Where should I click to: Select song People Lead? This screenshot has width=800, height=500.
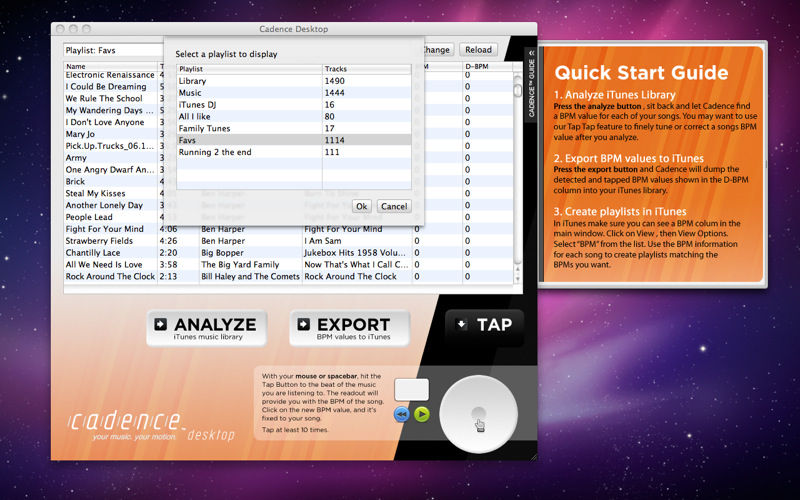[x=89, y=217]
